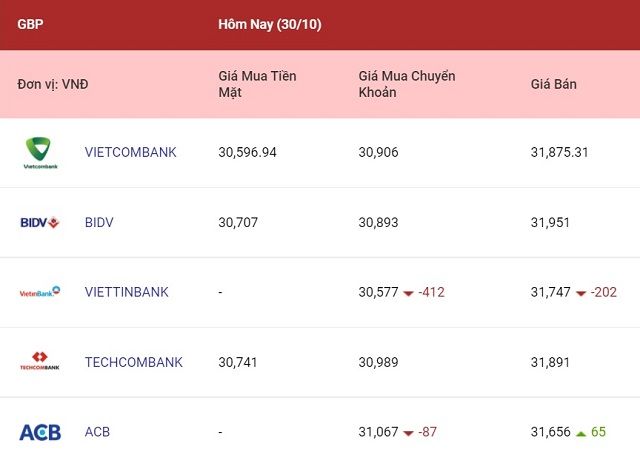The image size is (640, 466).
Task: Click red down arrow beside Vietinbank 31,747
Action: tap(580, 293)
